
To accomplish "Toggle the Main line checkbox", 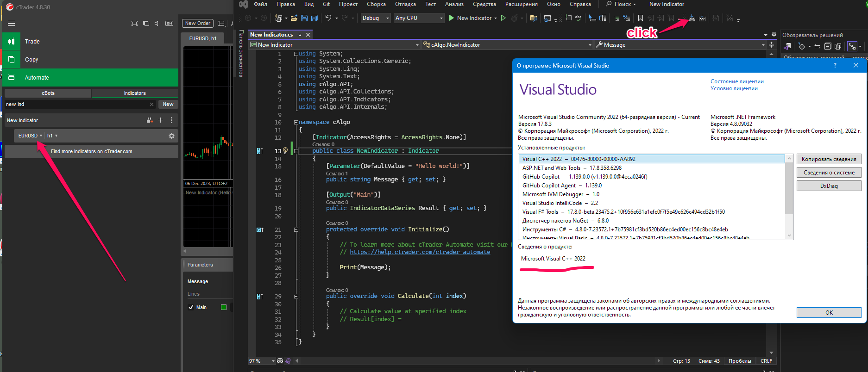I will [191, 307].
